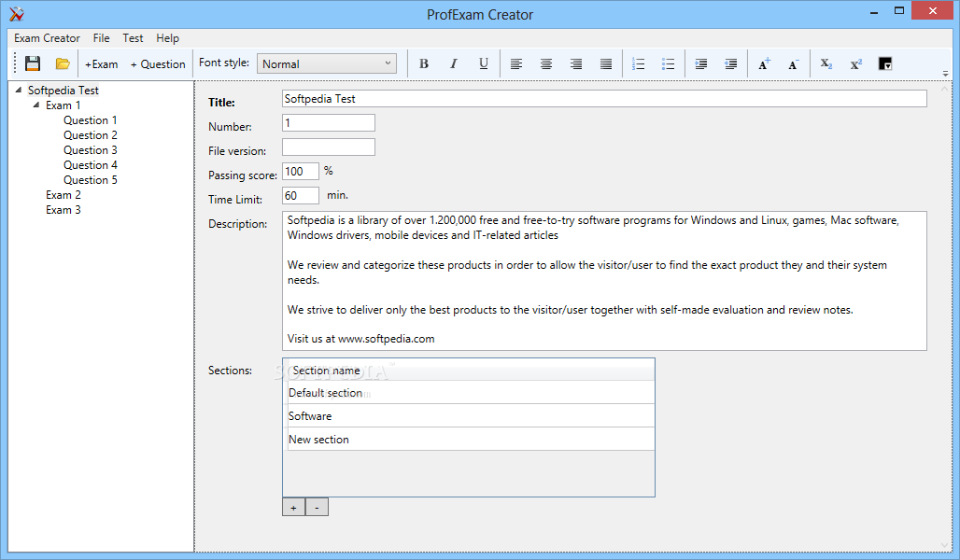Image resolution: width=960 pixels, height=560 pixels.
Task: Remove section with the - button
Action: click(317, 508)
